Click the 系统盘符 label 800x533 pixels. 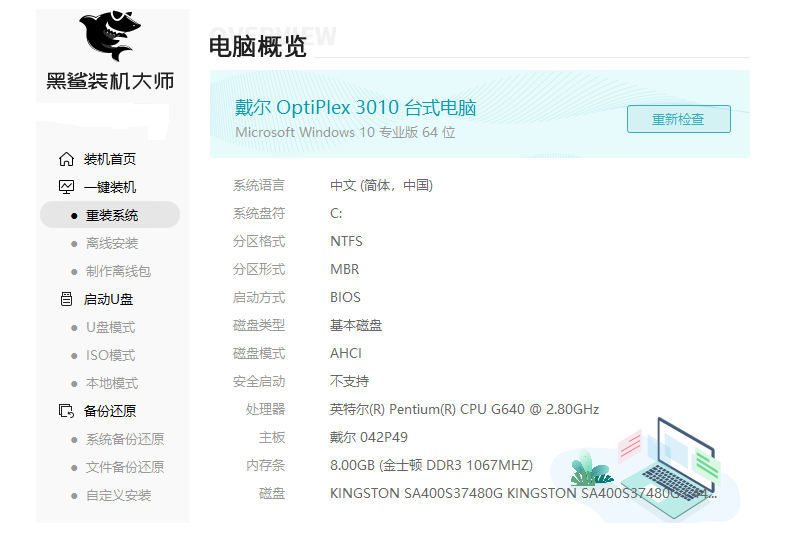[x=259, y=213]
